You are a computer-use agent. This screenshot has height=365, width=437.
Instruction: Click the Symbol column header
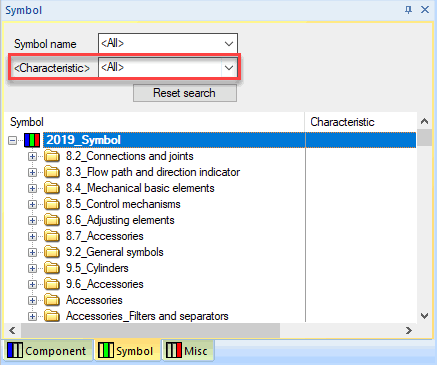click(155, 122)
